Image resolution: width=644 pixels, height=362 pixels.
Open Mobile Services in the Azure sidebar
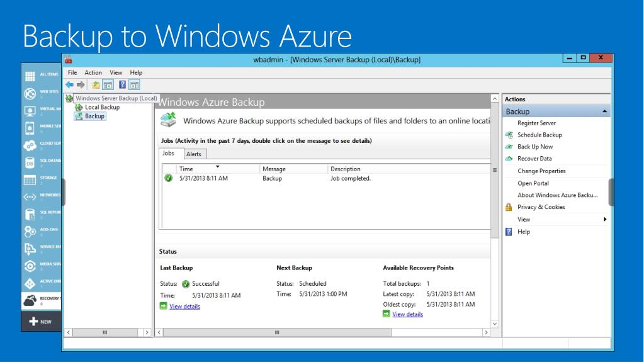pos(42,128)
